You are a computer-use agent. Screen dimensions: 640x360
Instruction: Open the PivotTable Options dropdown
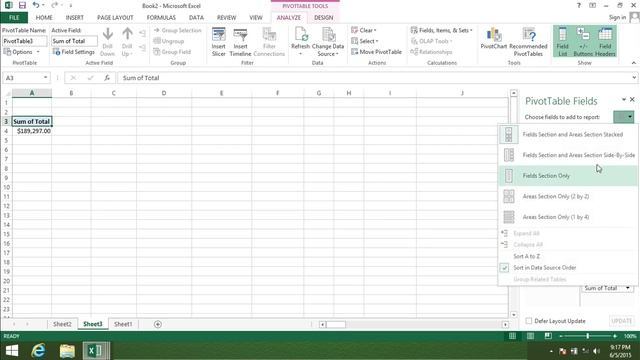(x=22, y=52)
